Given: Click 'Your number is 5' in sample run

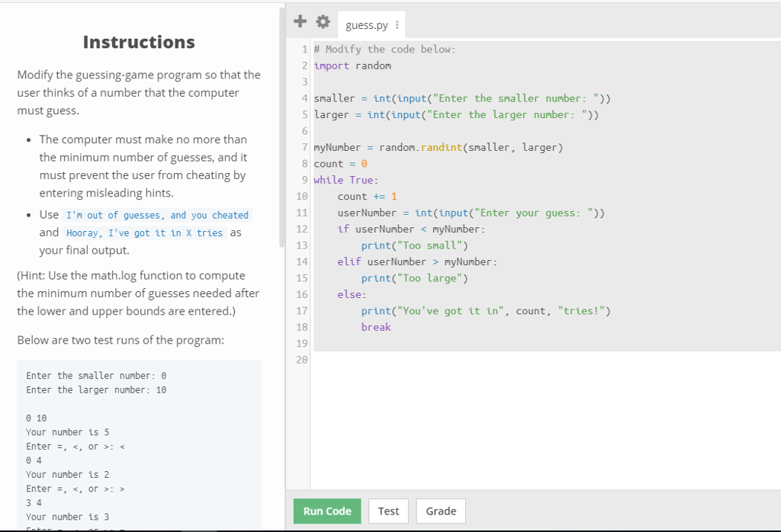Looking at the screenshot, I should click(x=67, y=432).
